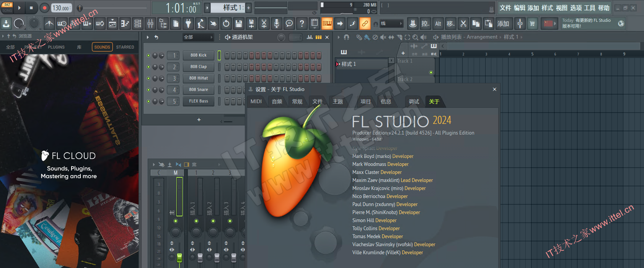The width and height of the screenshot is (644, 268).
Task: Click the record button
Action: click(44, 8)
